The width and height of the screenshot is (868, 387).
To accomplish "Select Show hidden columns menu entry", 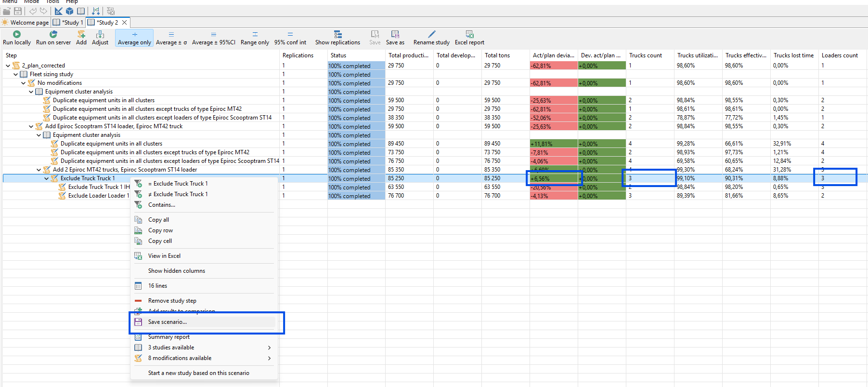I will [x=204, y=271].
